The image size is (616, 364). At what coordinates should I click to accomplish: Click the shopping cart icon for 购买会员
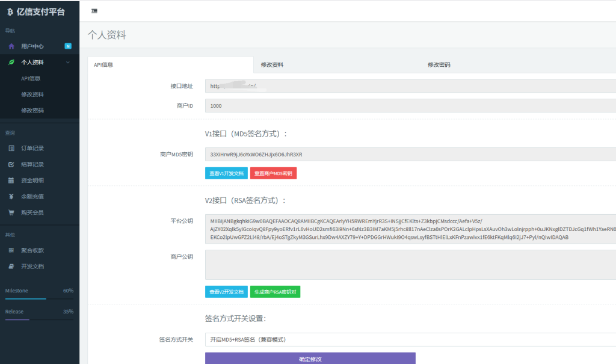(11, 212)
